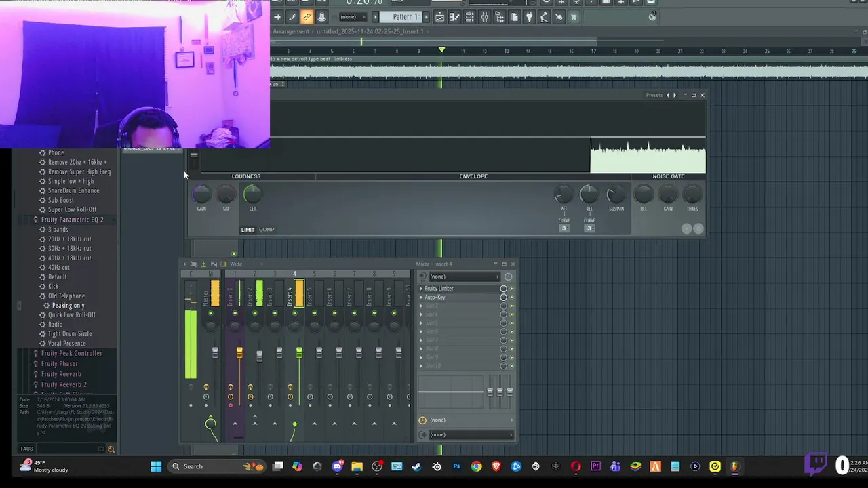This screenshot has width=868, height=488.
Task: Click Arrangement in the playlist breadcrumb
Action: coord(291,31)
